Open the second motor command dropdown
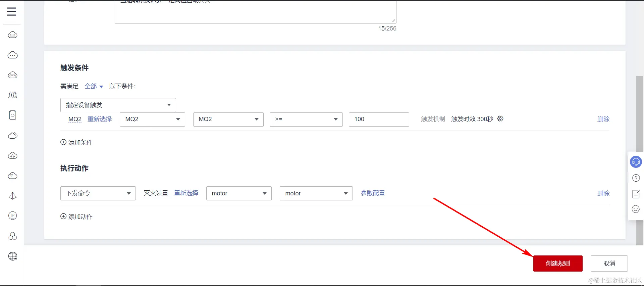The width and height of the screenshot is (644, 286). coord(316,193)
